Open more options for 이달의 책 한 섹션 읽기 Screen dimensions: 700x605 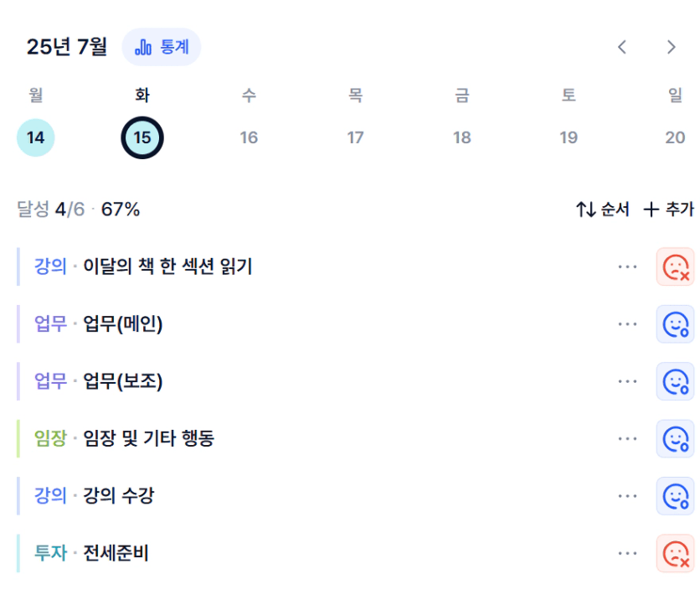(x=627, y=266)
